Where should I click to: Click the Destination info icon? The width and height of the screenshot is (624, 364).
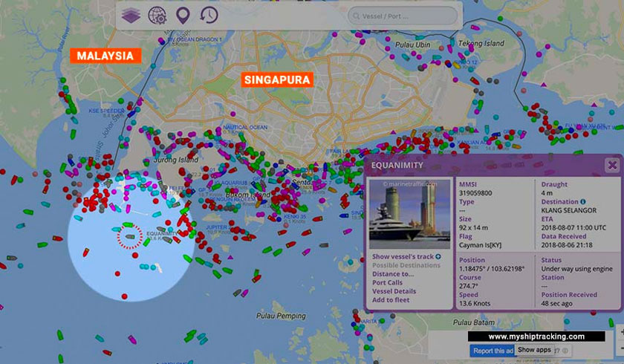[582, 201]
